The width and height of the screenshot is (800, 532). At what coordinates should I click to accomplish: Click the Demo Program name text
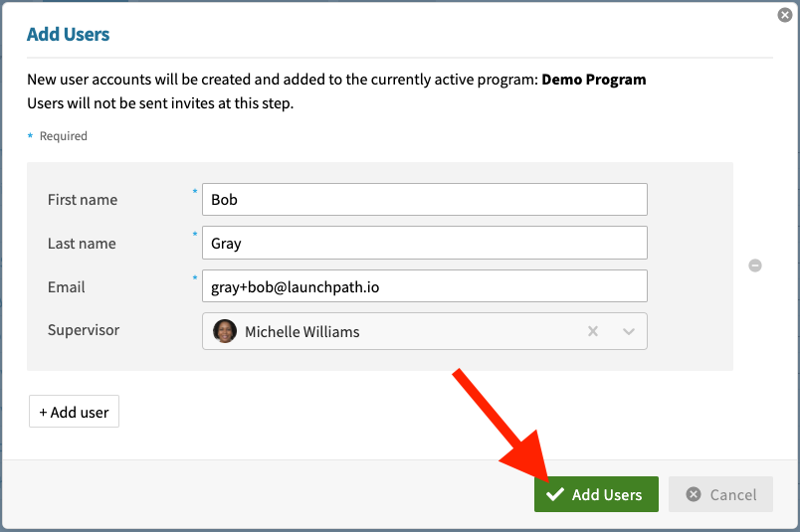[593, 80]
